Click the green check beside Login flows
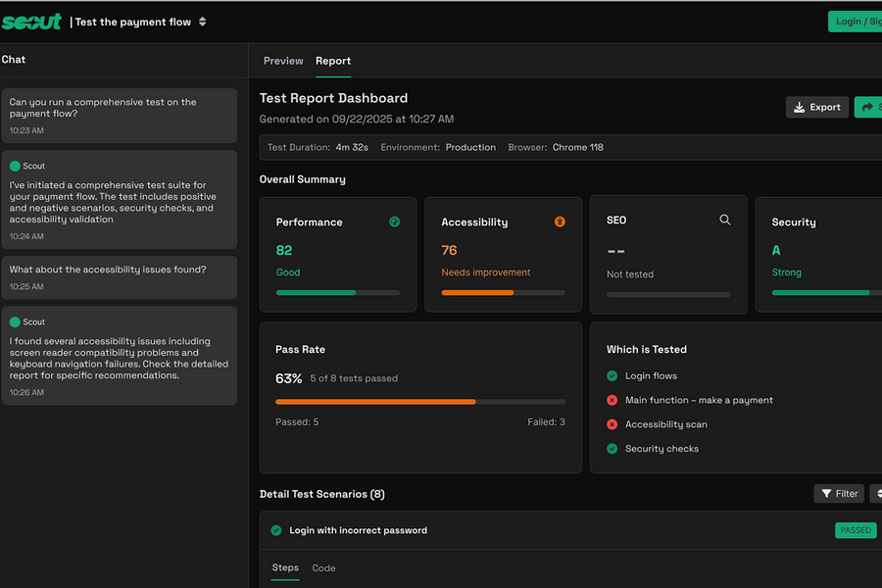Viewport: 882px width, 588px height. [x=612, y=376]
